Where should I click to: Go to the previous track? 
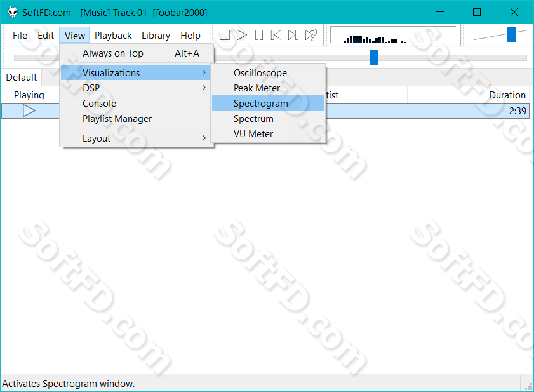[276, 35]
